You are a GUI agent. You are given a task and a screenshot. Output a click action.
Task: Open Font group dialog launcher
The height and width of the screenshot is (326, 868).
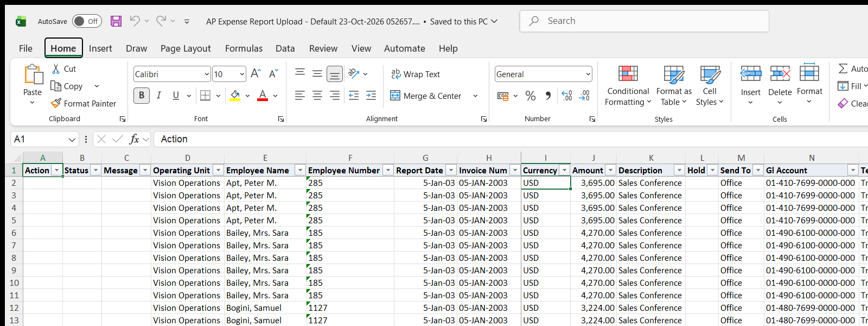click(281, 119)
